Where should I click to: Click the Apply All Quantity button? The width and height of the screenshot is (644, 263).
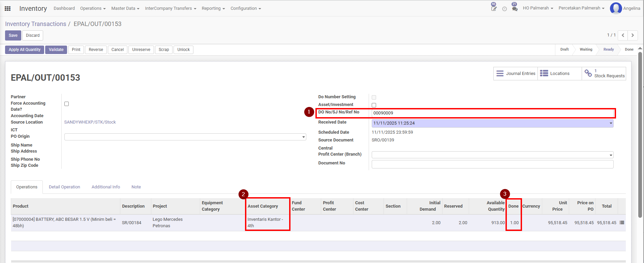tap(25, 50)
